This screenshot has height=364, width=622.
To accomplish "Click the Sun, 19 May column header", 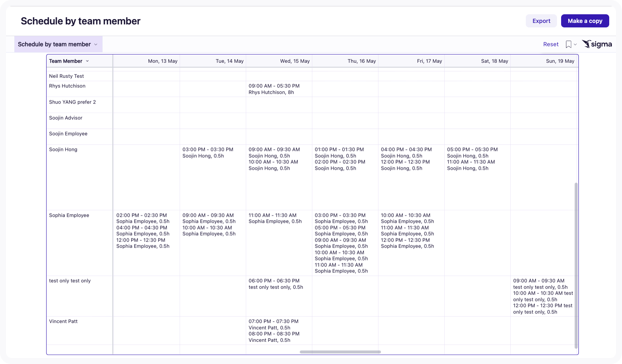I will point(560,60).
